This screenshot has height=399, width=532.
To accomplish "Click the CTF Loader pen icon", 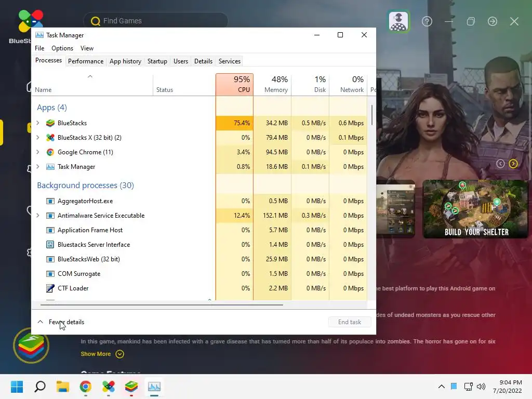I will 50,288.
